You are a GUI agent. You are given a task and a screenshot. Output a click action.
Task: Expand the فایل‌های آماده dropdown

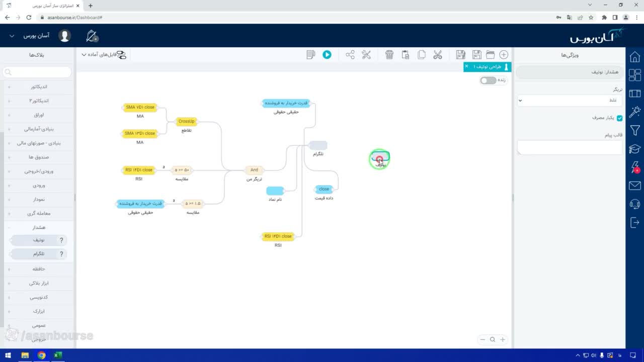tap(104, 55)
